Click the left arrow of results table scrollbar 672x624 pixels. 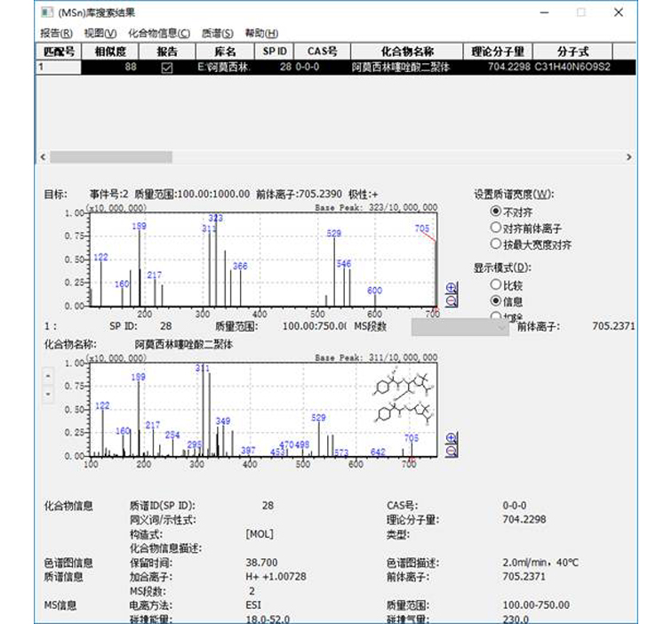[42, 156]
